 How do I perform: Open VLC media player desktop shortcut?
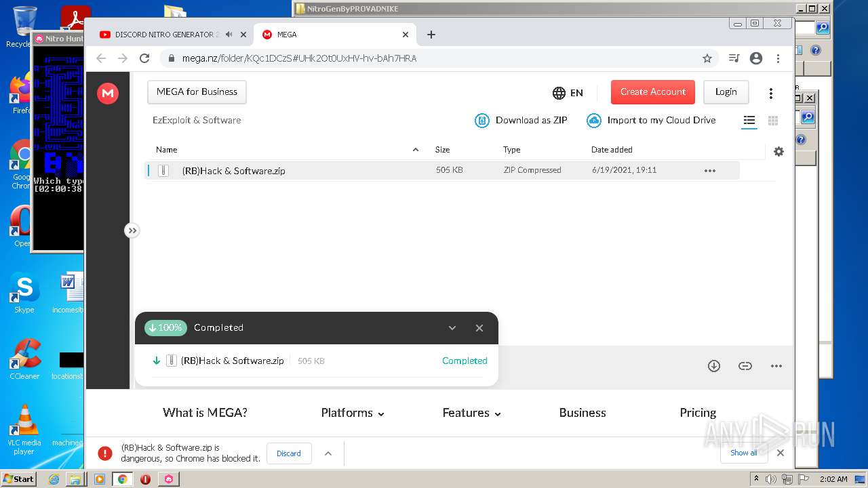click(24, 430)
